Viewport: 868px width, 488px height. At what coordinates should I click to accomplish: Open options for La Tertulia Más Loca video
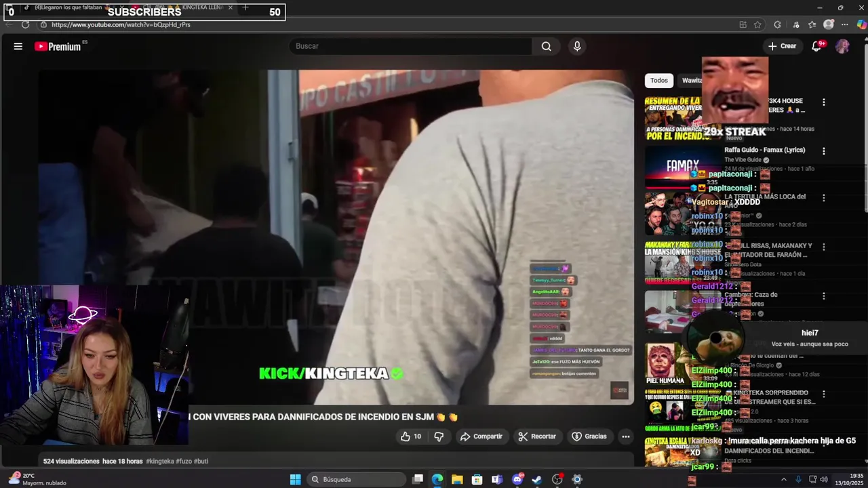(x=824, y=198)
